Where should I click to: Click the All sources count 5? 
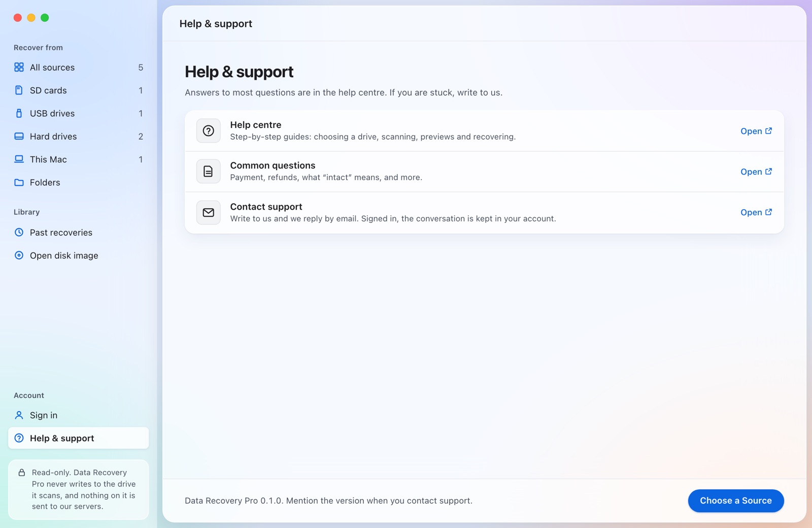[141, 68]
